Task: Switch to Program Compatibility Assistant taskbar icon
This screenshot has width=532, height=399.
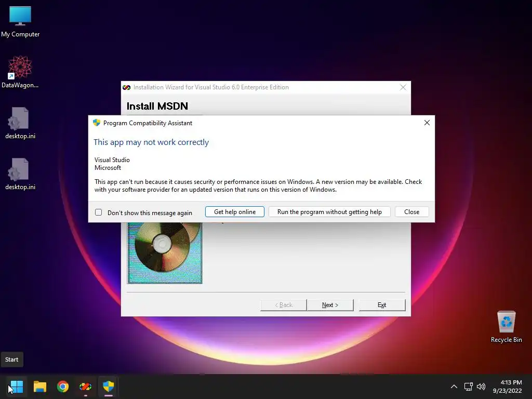Action: (x=108, y=387)
